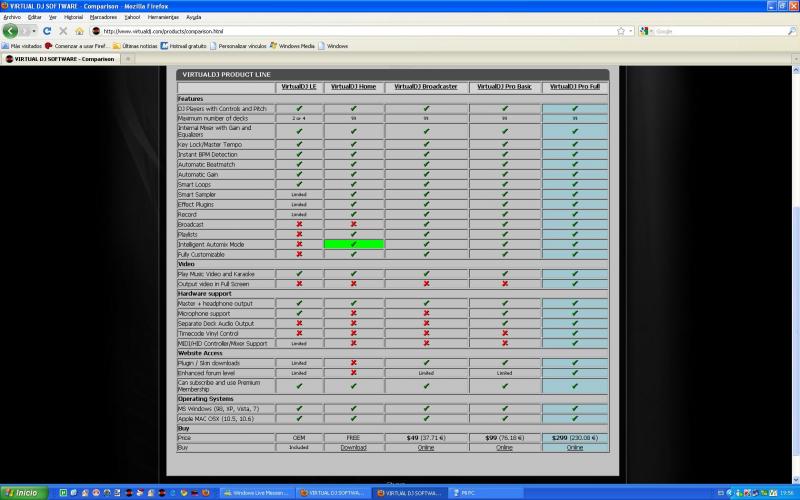Click the VirtualDJ Home column header link
800x500 pixels.
click(354, 87)
